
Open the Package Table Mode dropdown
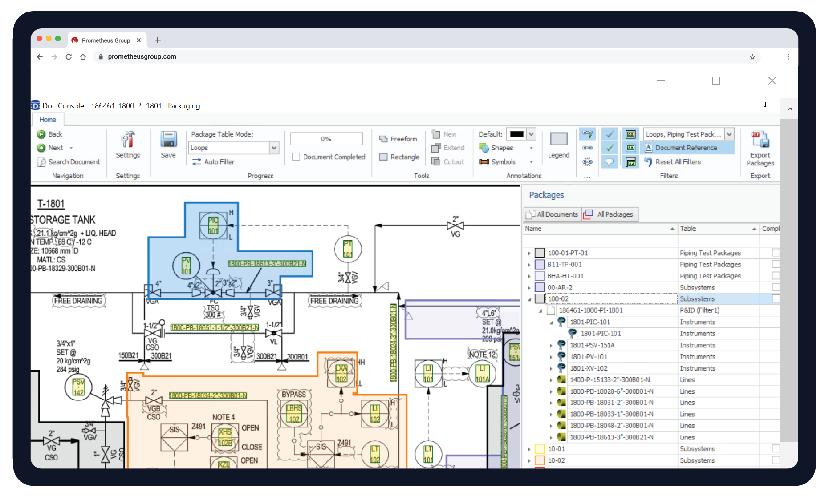[x=274, y=148]
